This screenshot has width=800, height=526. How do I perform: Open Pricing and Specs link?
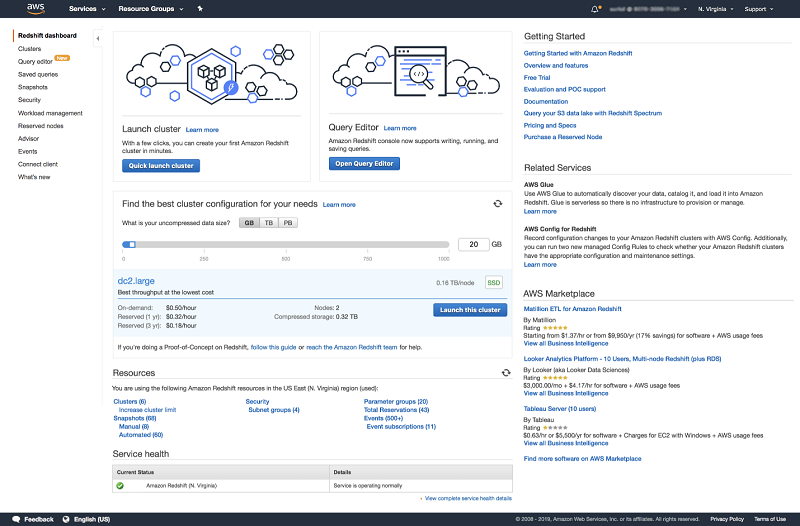click(x=549, y=126)
